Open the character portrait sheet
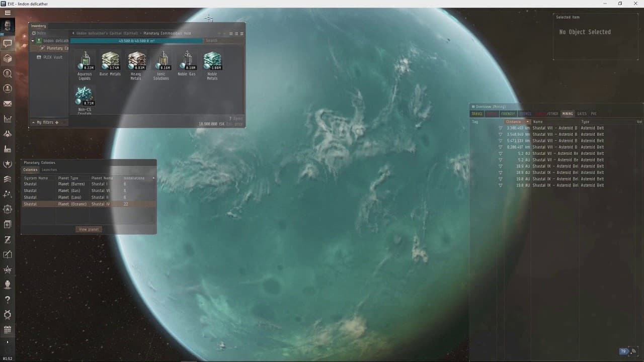The height and width of the screenshot is (362, 644). click(x=8, y=27)
